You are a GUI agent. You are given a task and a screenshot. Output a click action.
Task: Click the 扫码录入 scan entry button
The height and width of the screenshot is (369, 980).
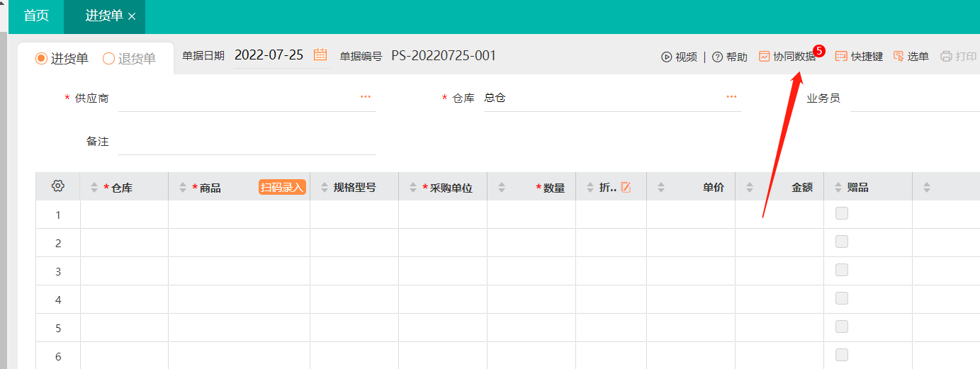282,187
